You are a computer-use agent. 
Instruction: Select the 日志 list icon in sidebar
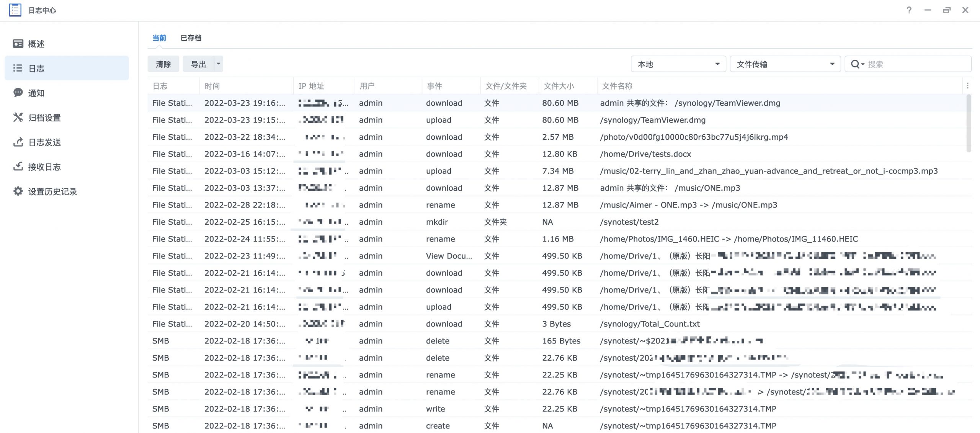(18, 68)
